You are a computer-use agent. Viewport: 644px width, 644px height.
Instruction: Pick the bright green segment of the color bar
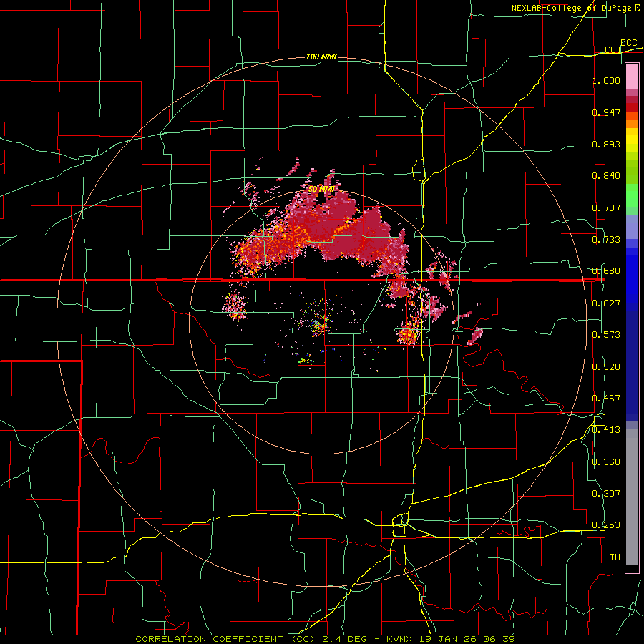click(x=632, y=195)
